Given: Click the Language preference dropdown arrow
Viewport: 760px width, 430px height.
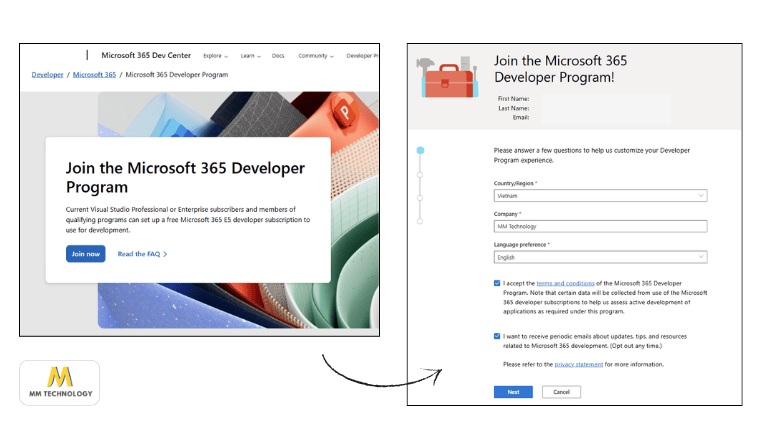Looking at the screenshot, I should click(701, 257).
